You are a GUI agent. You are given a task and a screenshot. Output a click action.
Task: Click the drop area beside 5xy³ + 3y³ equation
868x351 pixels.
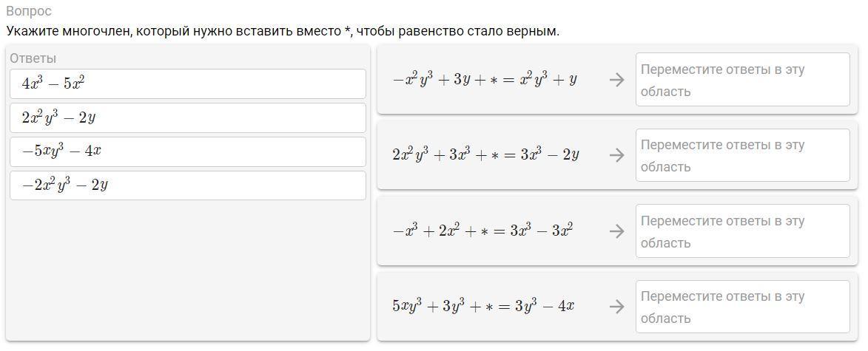tap(742, 307)
